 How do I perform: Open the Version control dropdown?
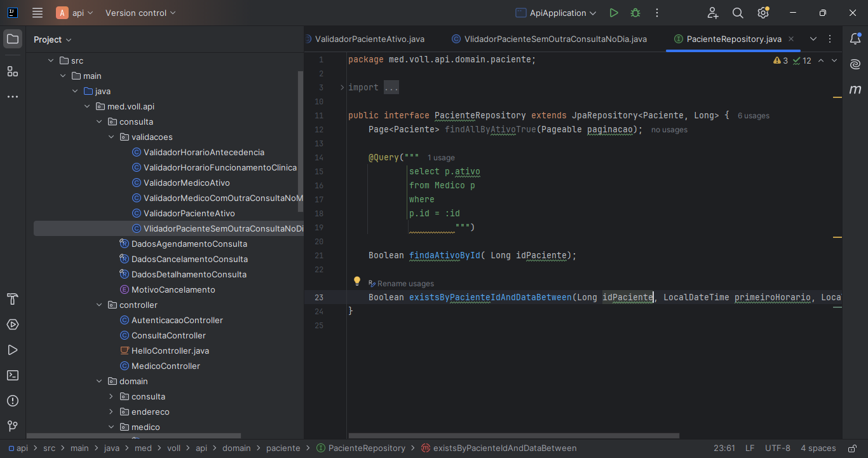(140, 13)
